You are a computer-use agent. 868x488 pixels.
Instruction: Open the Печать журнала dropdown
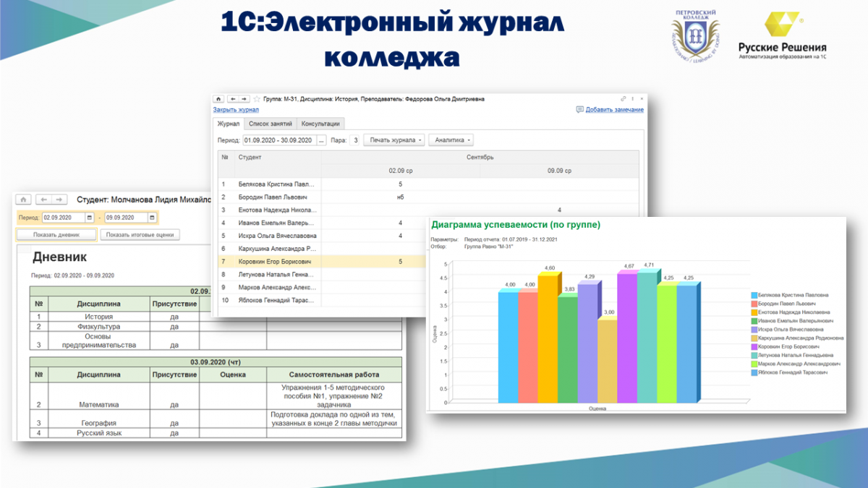point(393,140)
